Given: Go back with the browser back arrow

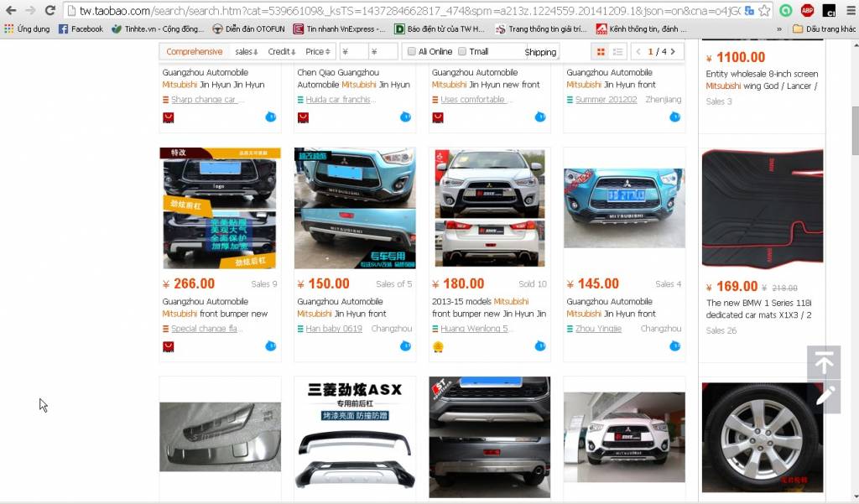Looking at the screenshot, I should click(11, 10).
